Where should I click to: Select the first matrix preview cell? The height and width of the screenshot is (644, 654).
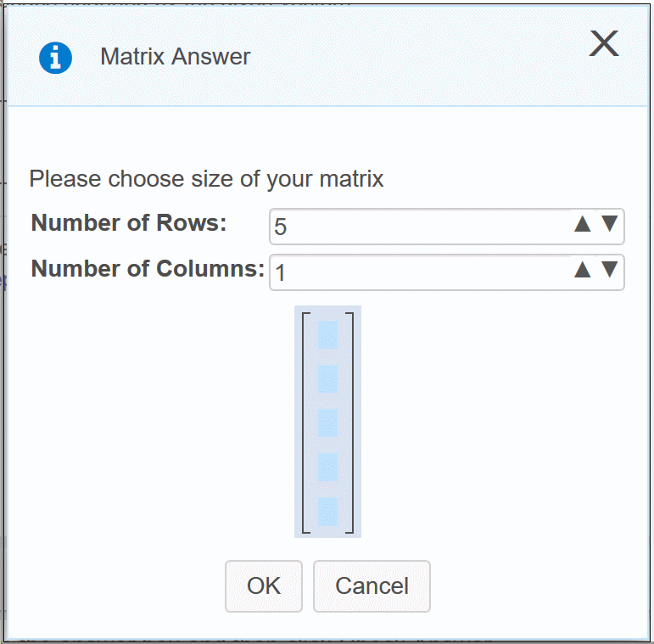click(327, 335)
